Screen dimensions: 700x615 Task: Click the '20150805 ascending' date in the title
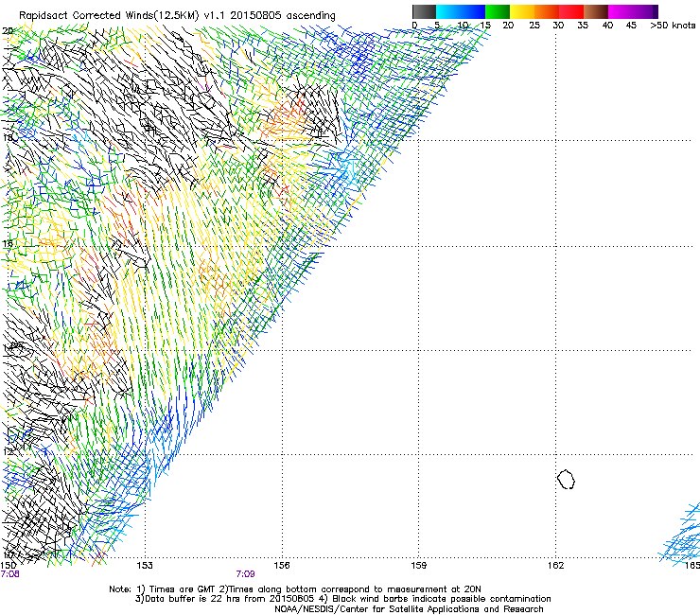tap(283, 15)
